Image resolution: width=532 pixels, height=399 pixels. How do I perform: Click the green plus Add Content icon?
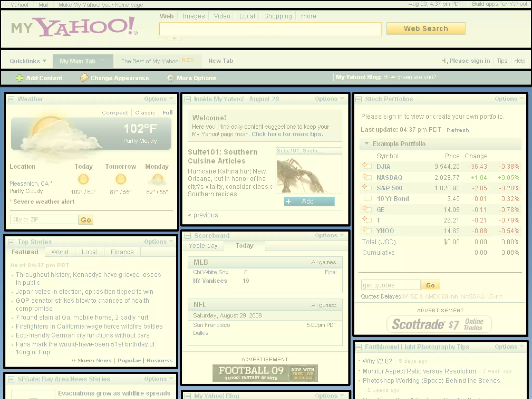[19, 78]
